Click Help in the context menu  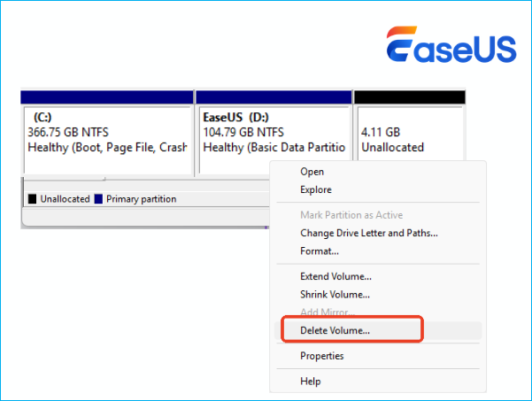coord(378,382)
